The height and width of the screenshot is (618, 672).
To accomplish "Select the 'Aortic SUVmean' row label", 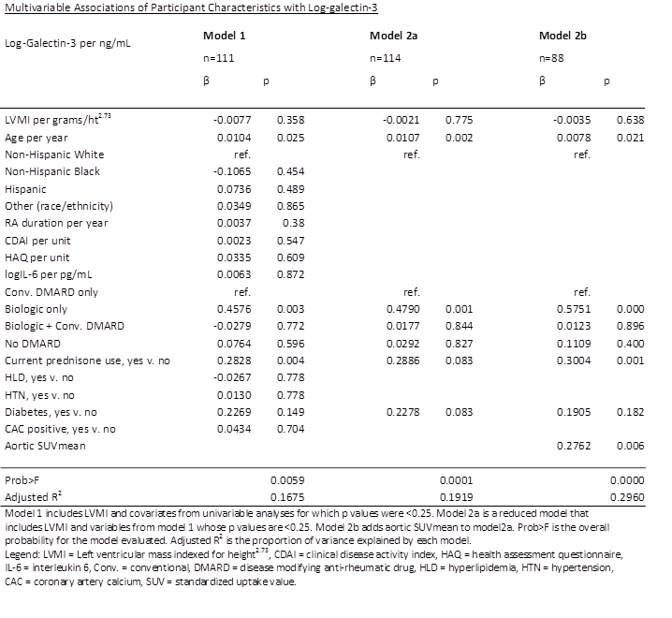I will (x=41, y=447).
